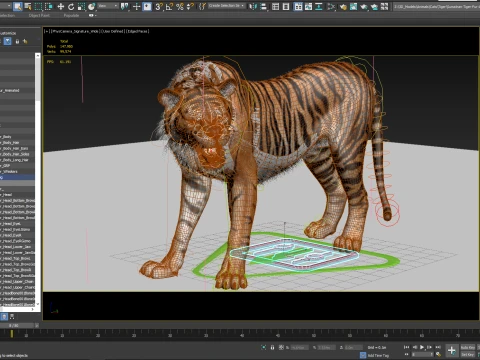Toggle the Angle Snap button
480x360 pixels.
tap(169, 6)
